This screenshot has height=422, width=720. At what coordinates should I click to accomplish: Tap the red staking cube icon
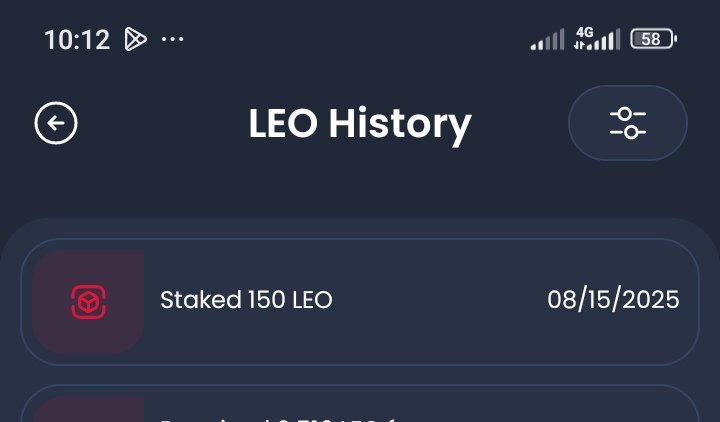89,302
